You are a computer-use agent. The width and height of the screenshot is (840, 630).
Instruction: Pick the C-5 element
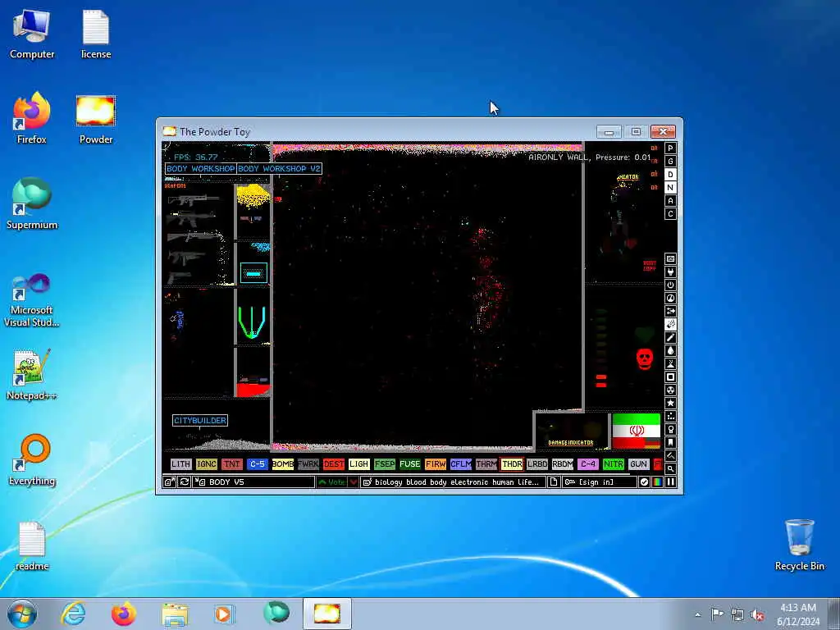[257, 464]
